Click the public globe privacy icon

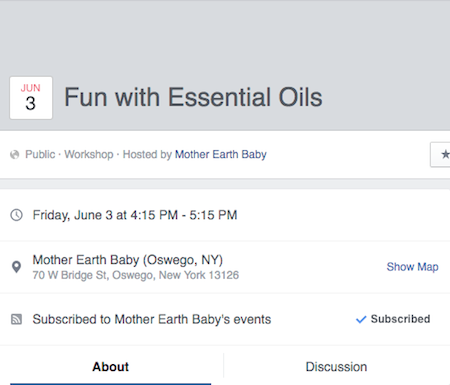pyautogui.click(x=15, y=155)
